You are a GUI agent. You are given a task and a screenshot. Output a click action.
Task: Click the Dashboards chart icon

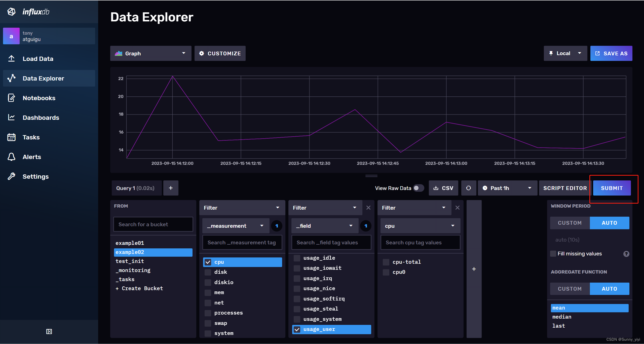[x=11, y=118]
